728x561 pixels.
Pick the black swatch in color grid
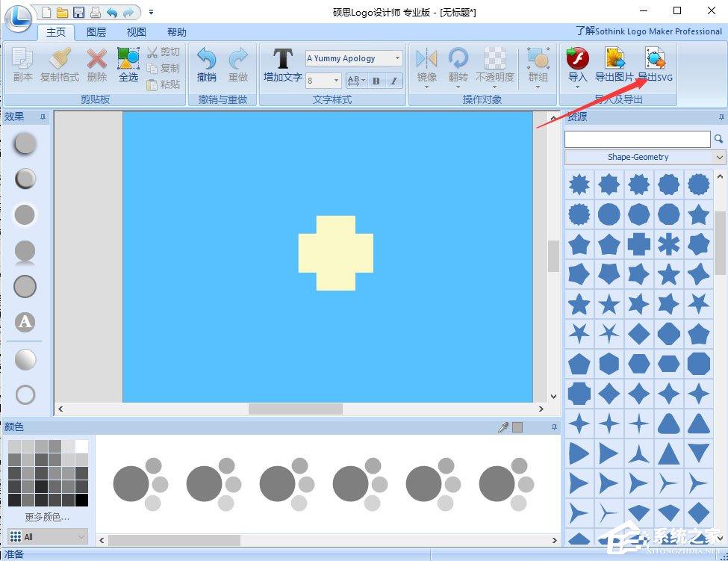point(81,500)
